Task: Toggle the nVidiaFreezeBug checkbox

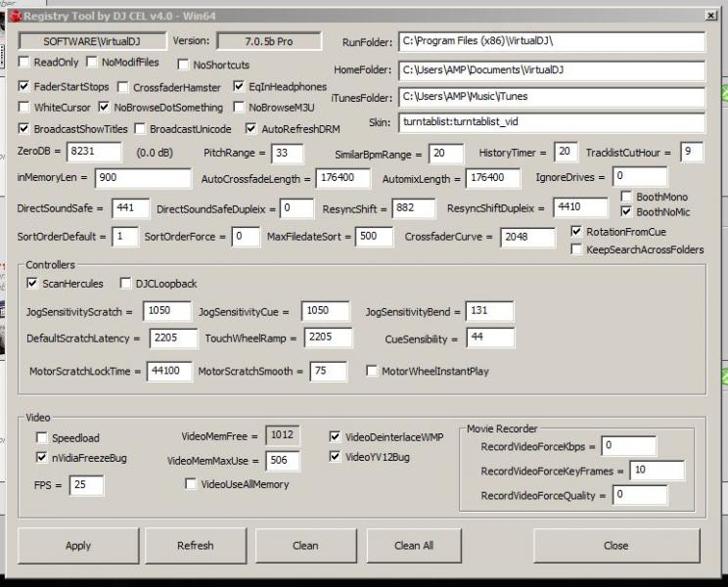Action: 42,457
